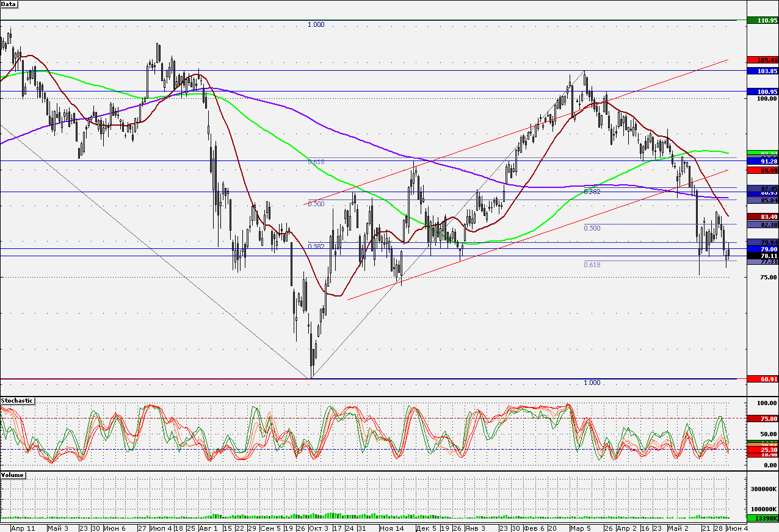Click the Volume panel label
The height and width of the screenshot is (532, 779).
tap(13, 475)
